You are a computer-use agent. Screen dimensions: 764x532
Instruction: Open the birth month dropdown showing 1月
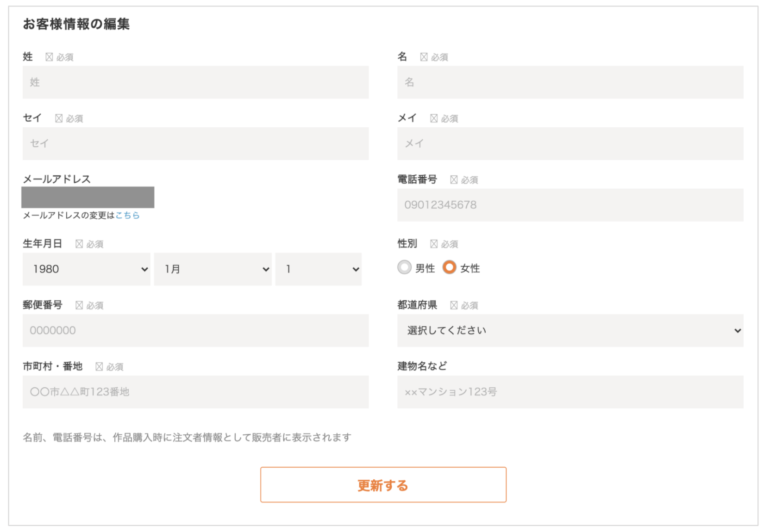[213, 269]
